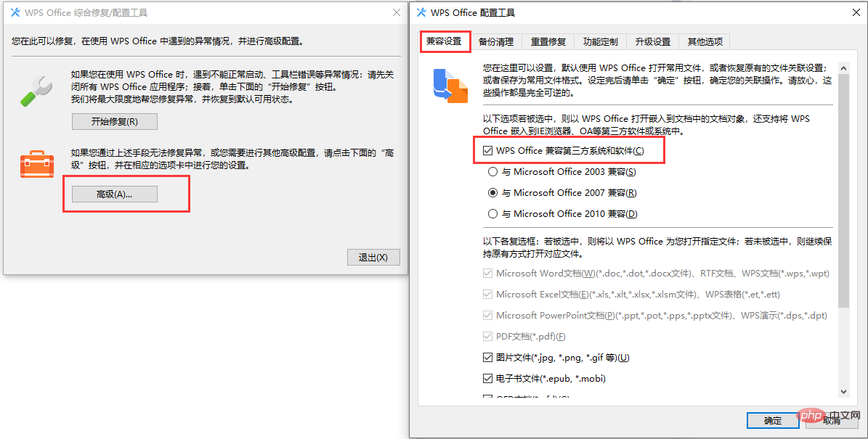Open the 升级设置 tab
The image size is (868, 439).
point(653,42)
